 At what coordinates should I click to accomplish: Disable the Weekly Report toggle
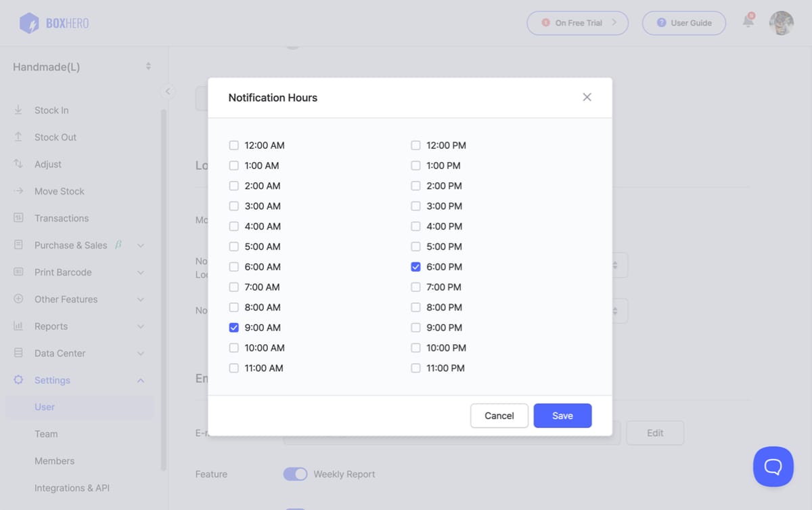295,474
